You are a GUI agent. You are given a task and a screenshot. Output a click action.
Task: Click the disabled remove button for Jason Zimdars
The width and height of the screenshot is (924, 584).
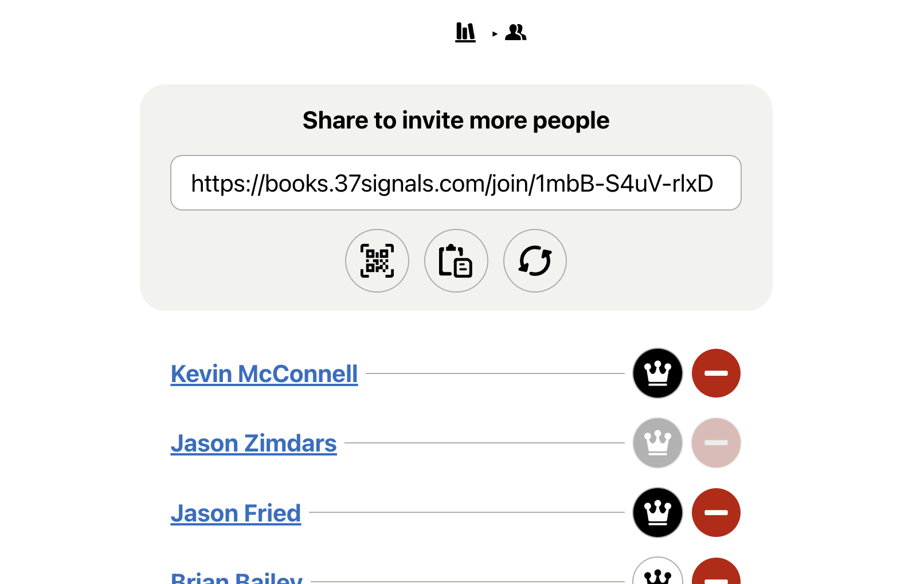pos(716,443)
